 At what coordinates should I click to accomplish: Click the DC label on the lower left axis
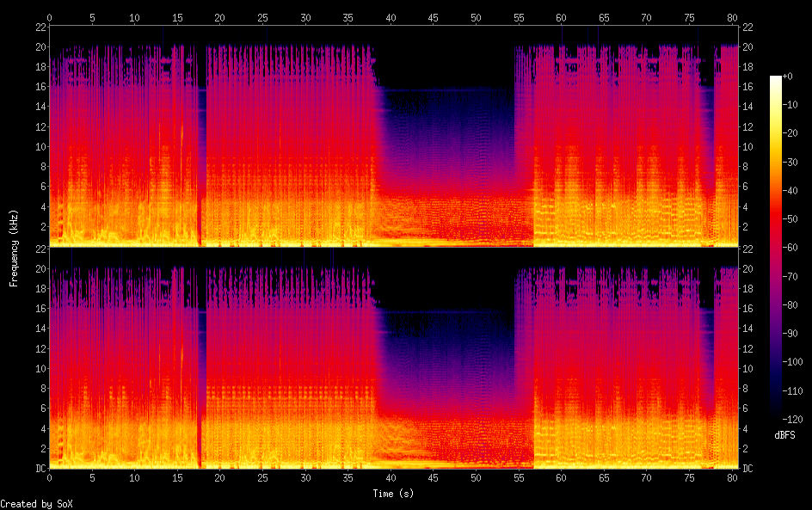point(39,469)
